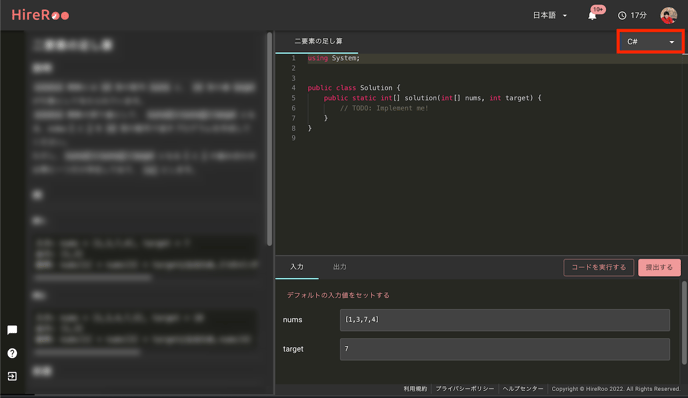The image size is (688, 398).
Task: Click the 'solution(int[] nums' method line
Action: click(432, 98)
